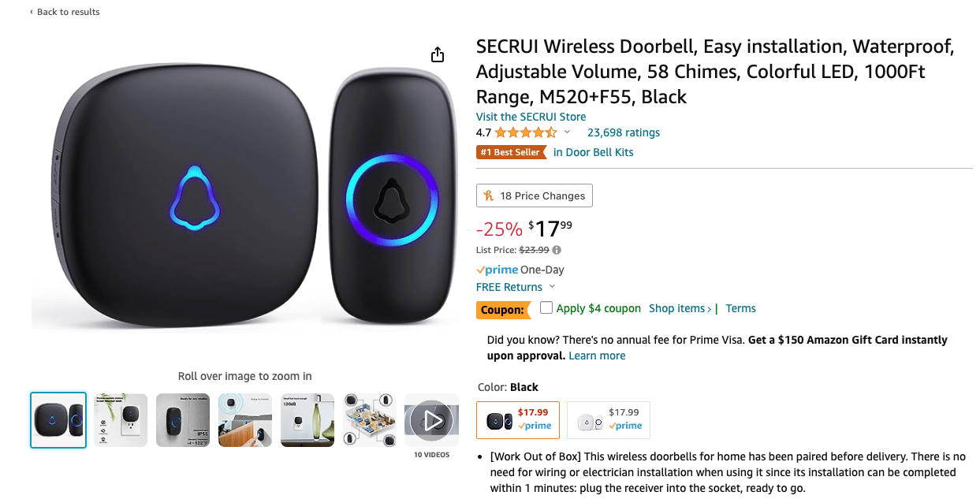Click the orange Coupon badge
Screen dimensions: 980x499
coord(503,309)
